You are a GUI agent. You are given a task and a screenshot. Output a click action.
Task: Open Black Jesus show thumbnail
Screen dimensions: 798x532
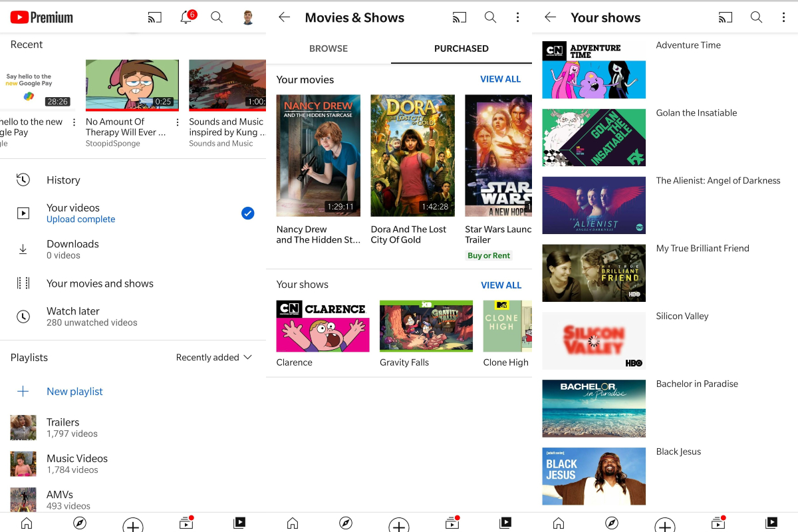click(594, 476)
